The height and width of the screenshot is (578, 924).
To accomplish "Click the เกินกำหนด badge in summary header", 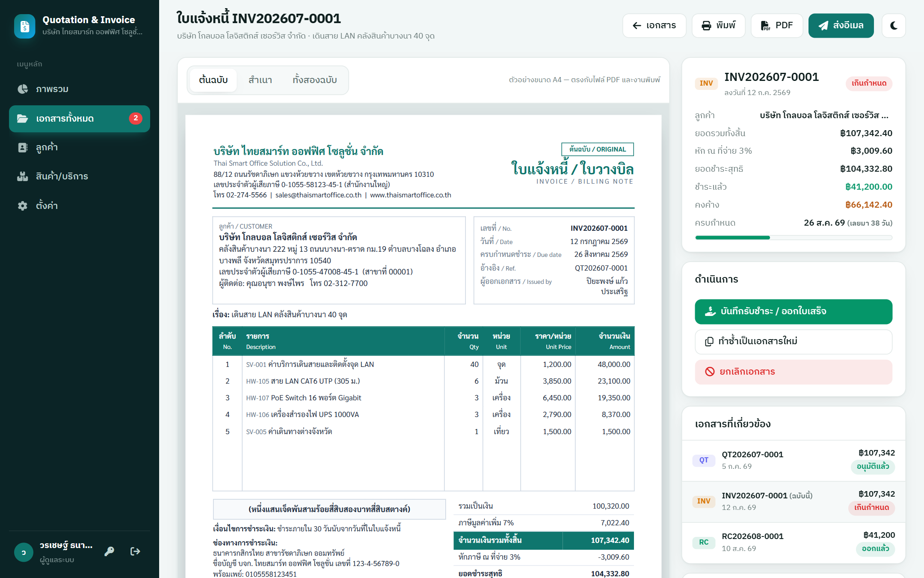I will click(869, 83).
